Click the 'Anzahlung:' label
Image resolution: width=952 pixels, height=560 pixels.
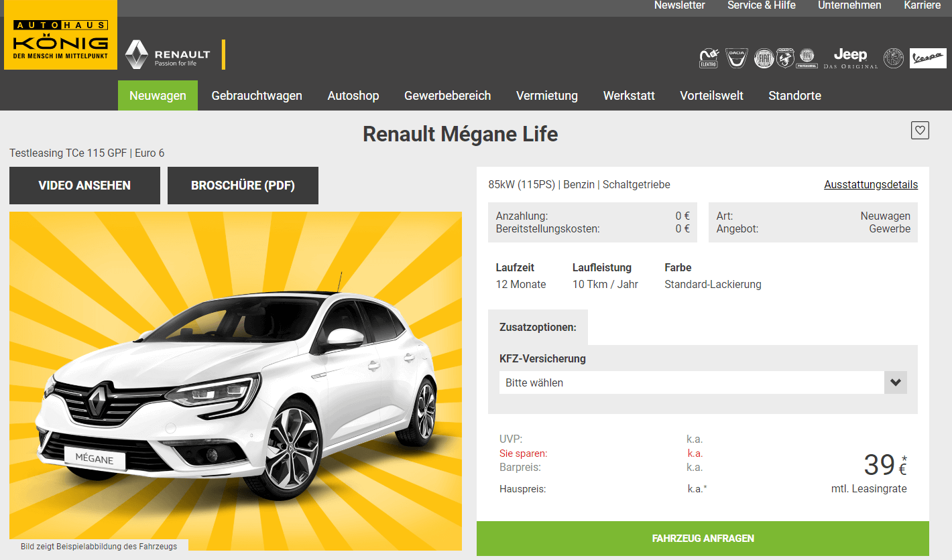point(522,216)
